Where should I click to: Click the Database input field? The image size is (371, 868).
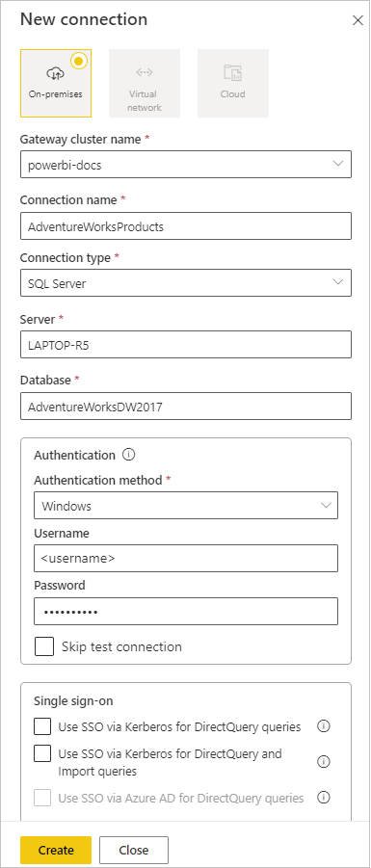(x=185, y=407)
